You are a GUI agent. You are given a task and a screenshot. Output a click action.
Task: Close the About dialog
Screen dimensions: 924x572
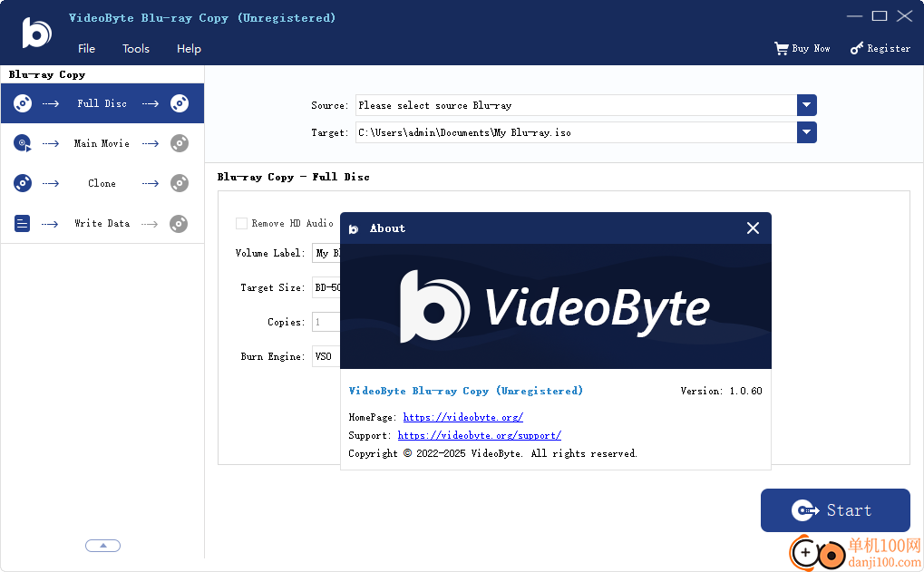753,228
